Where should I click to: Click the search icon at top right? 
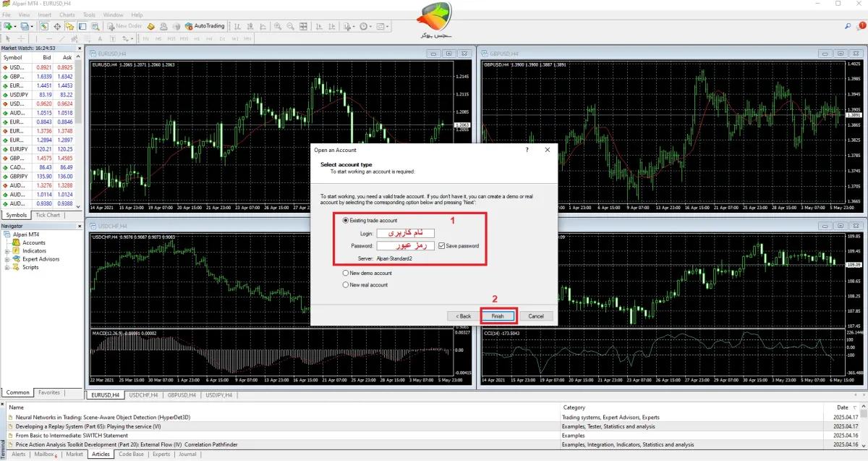pos(847,26)
